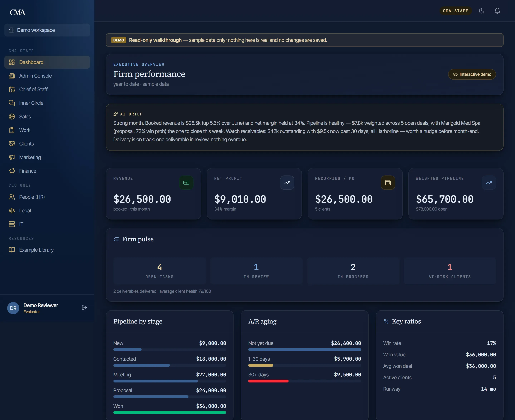This screenshot has height=420, width=515.
Task: Click the $65,700.00 weighted pipeline value
Action: pyautogui.click(x=445, y=199)
